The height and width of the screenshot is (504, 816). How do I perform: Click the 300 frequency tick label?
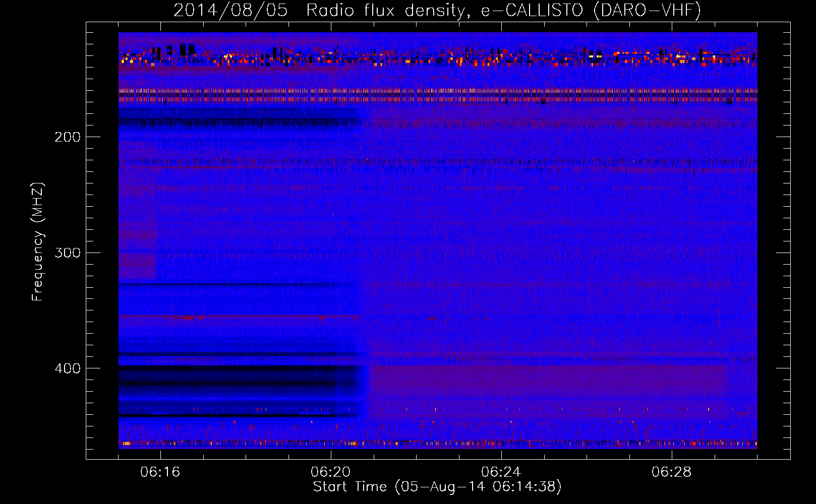point(68,253)
